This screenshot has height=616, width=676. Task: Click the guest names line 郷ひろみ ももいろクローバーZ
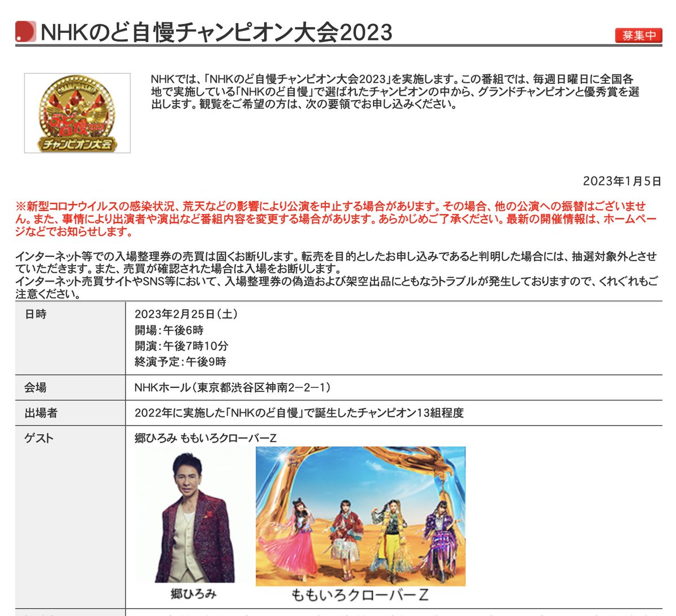[206, 438]
